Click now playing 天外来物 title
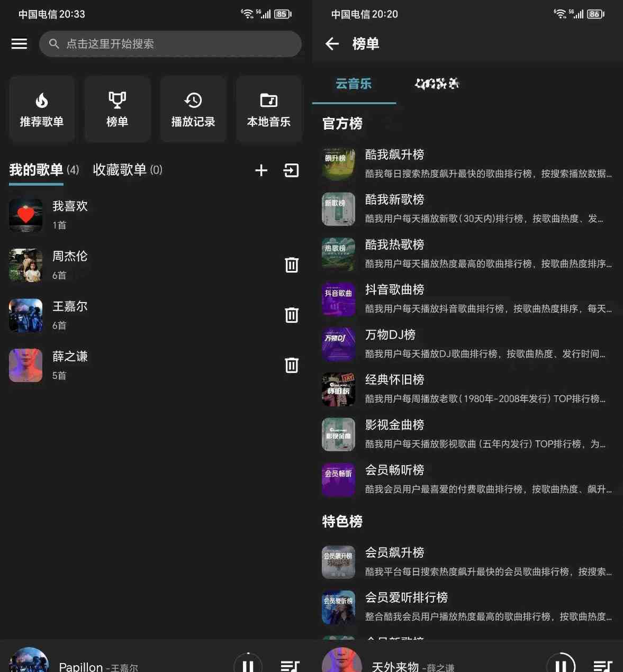 pos(395,667)
